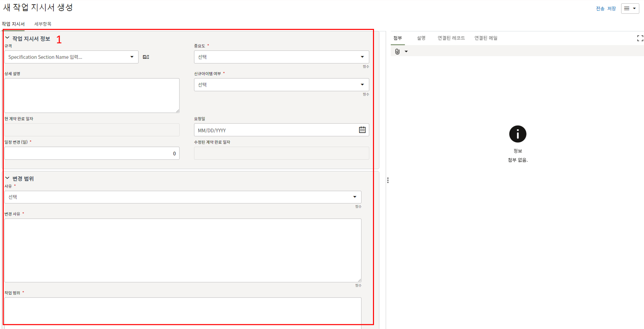Image resolution: width=644 pixels, height=329 pixels.
Task: Collapse the 작업 지시서 정보 section
Action: click(x=7, y=38)
